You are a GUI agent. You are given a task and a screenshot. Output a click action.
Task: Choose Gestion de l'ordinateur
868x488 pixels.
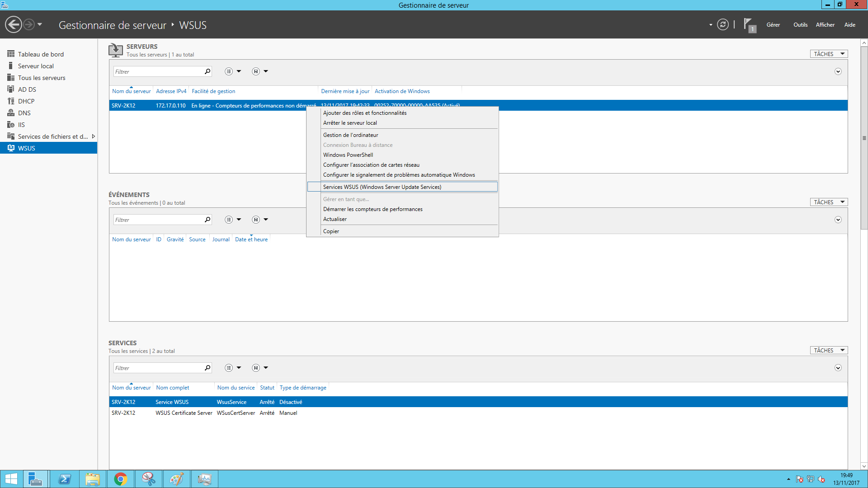pos(402,135)
